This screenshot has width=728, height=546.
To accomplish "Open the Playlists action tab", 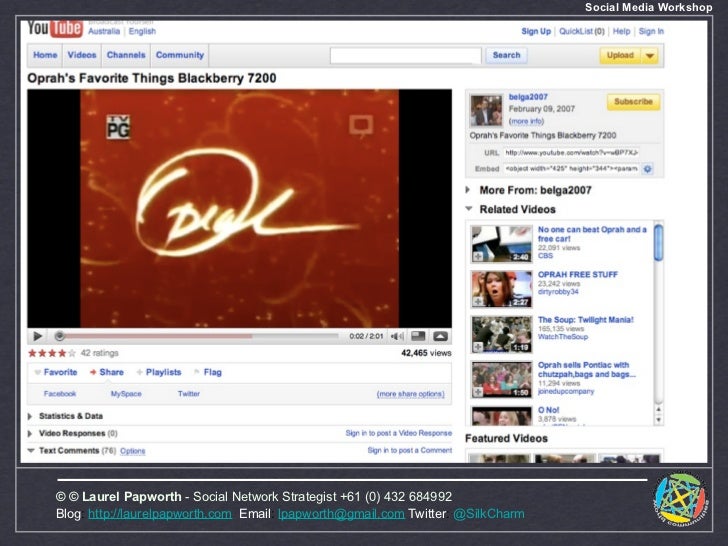I will coord(159,372).
